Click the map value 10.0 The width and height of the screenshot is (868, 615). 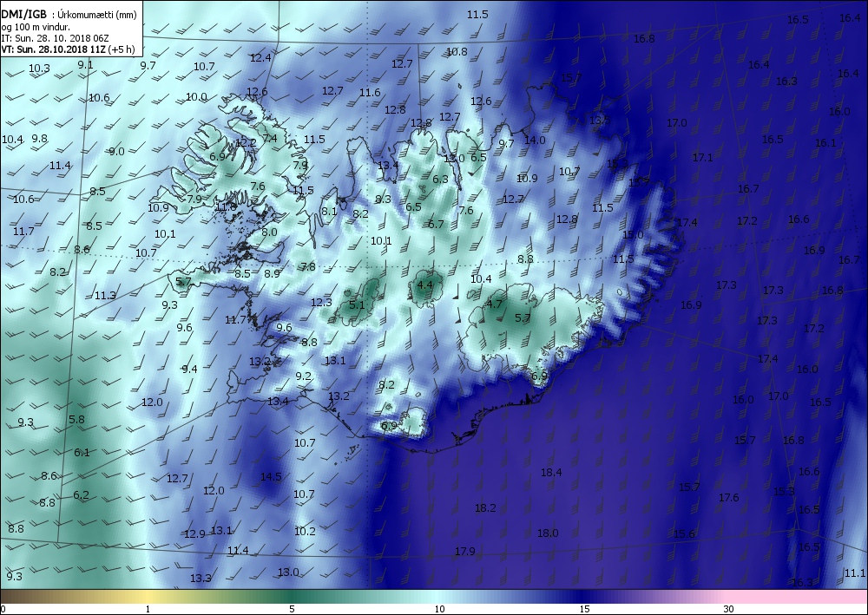196,96
